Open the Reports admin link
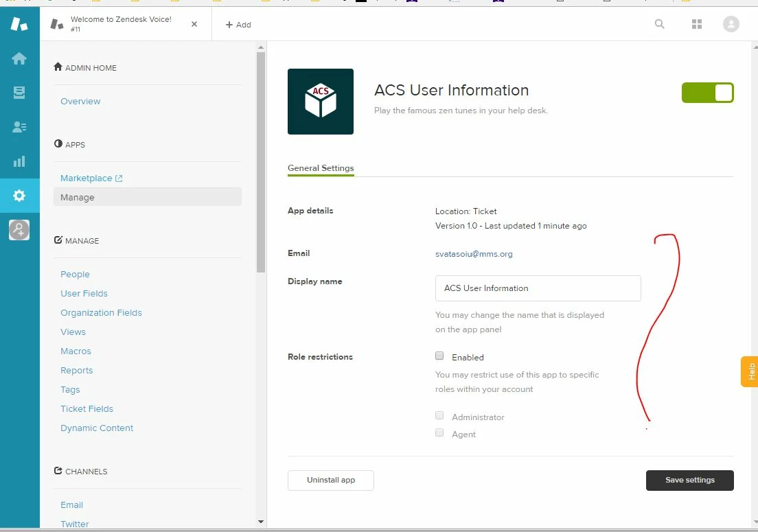The width and height of the screenshot is (758, 532). tap(76, 371)
